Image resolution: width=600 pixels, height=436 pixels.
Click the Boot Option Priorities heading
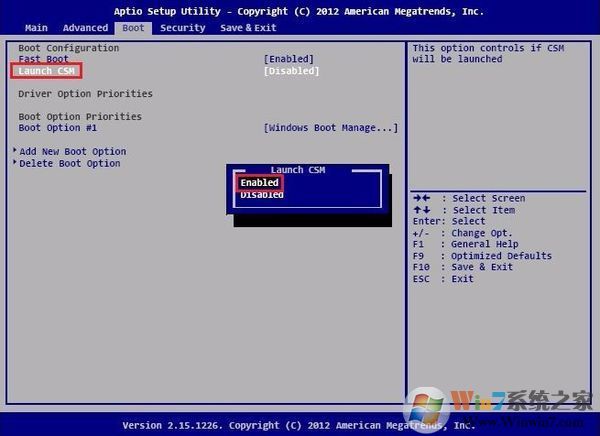pos(80,117)
